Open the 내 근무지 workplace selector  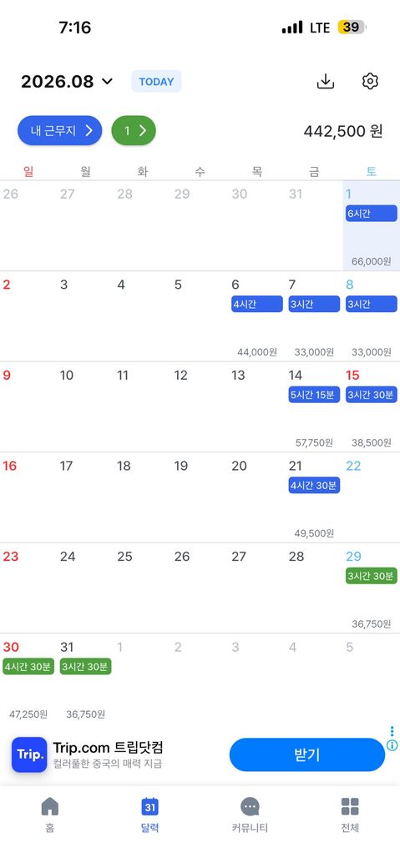pos(59,131)
